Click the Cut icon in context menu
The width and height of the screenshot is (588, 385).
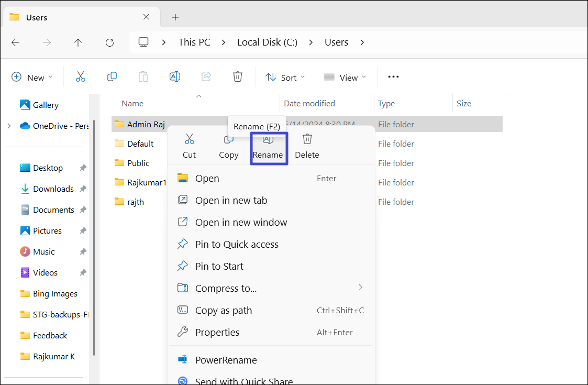[189, 140]
